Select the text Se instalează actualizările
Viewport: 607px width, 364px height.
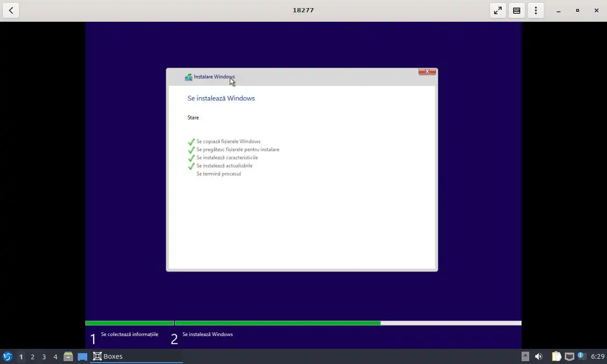(x=224, y=165)
